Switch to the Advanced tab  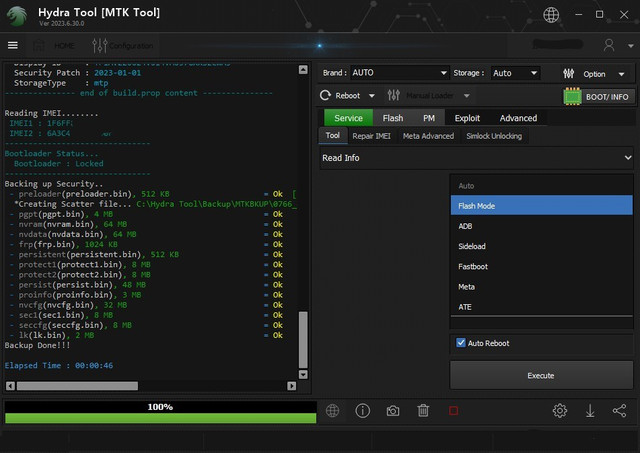(x=518, y=118)
